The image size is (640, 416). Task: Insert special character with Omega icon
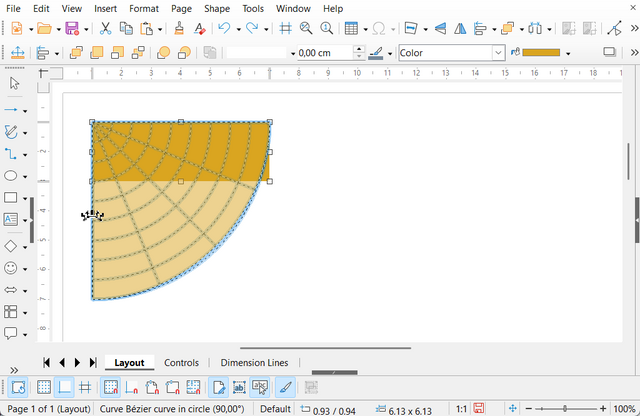pyautogui.click(x=379, y=29)
